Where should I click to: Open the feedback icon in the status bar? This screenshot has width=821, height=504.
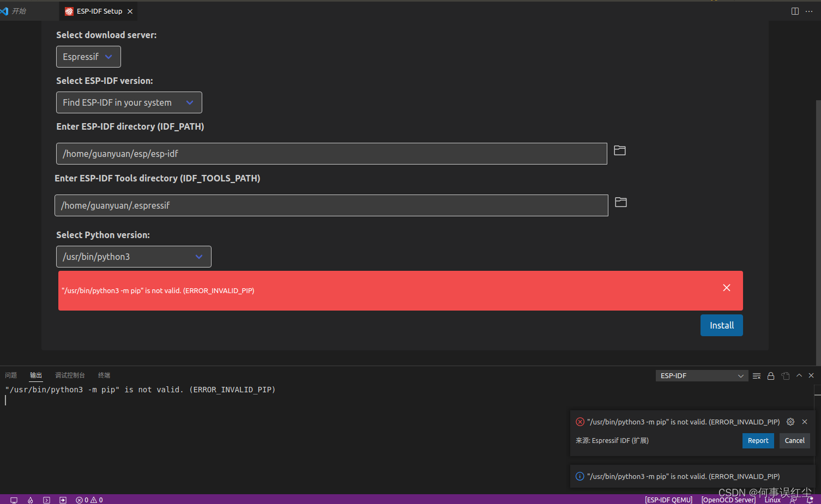[x=793, y=500]
